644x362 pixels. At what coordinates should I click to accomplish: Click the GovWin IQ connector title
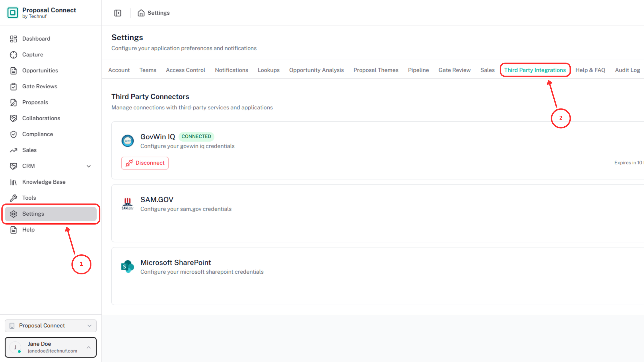[x=158, y=137]
